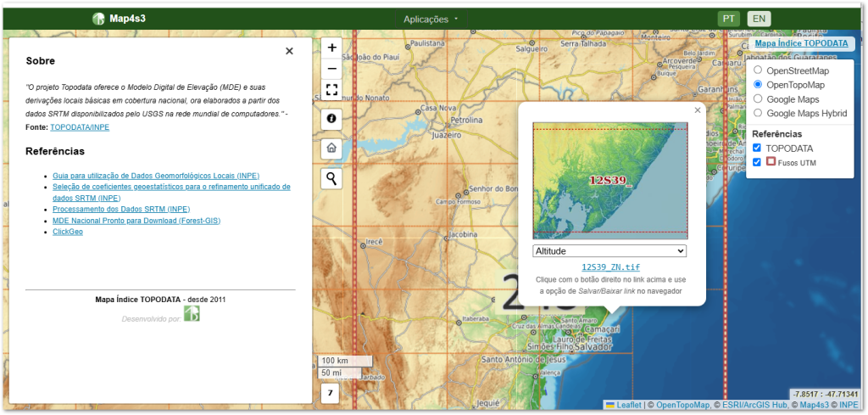The width and height of the screenshot is (868, 415).
Task: Open Guia para utilização de Dados Geomorfológicos link
Action: pyautogui.click(x=156, y=175)
